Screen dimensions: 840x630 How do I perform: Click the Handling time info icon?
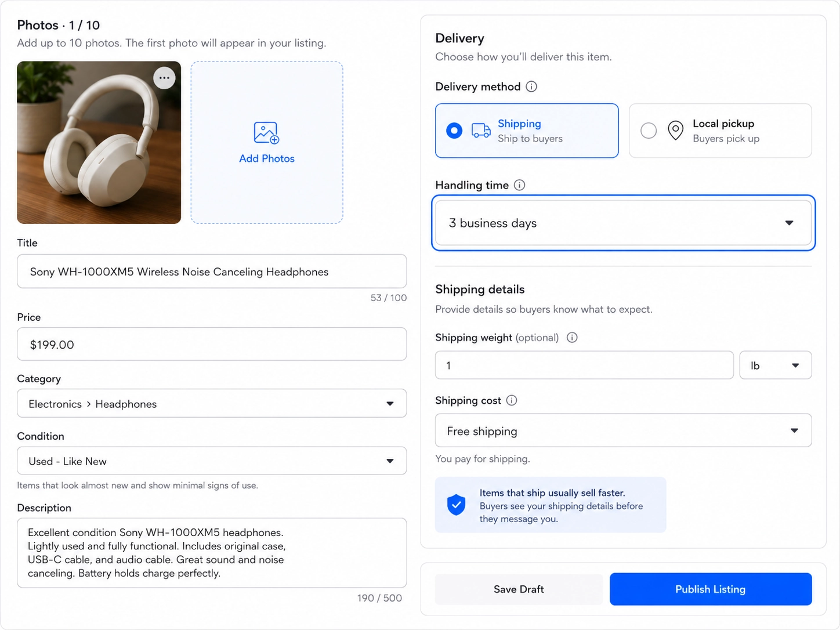[520, 185]
